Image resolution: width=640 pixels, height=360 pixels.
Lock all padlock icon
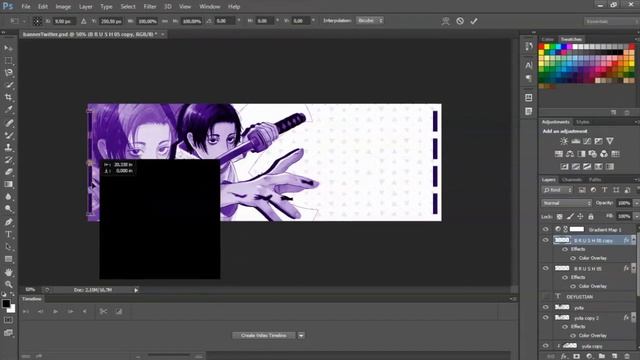point(591,216)
